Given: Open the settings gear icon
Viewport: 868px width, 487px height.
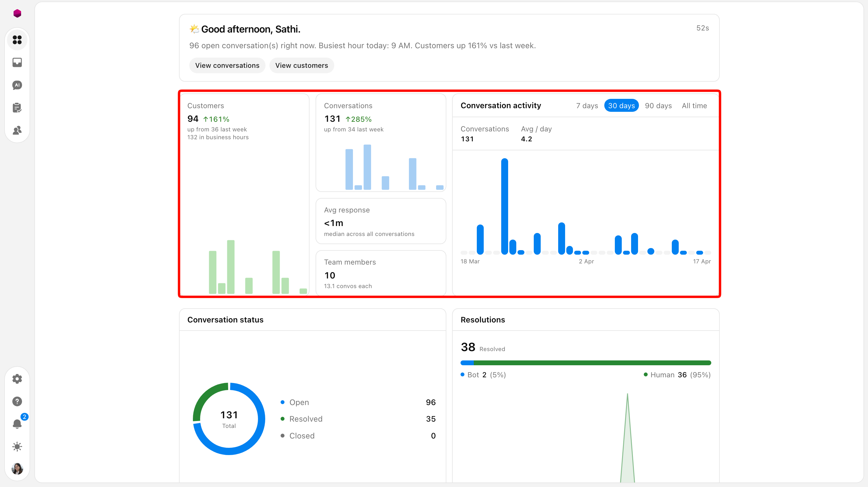Looking at the screenshot, I should pos(17,379).
